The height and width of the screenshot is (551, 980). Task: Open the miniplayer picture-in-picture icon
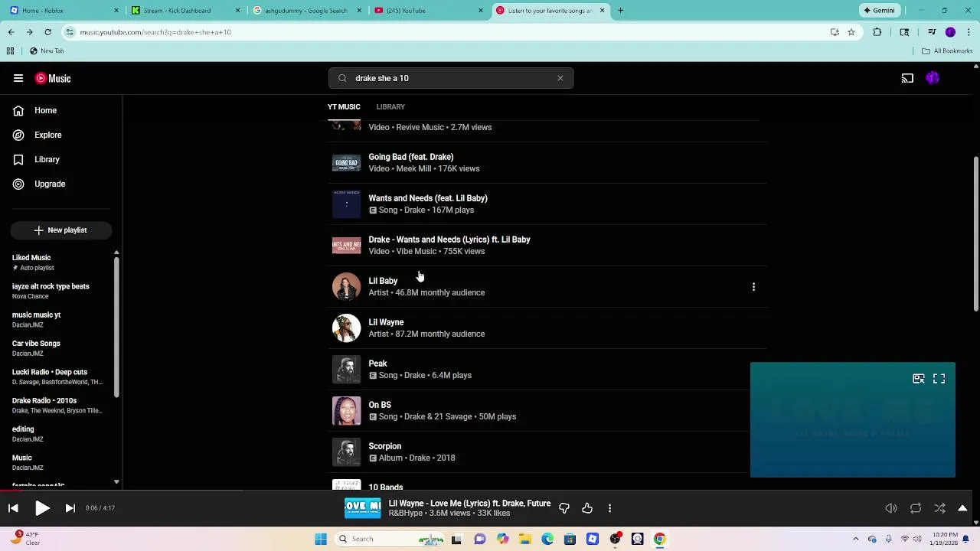coord(919,379)
